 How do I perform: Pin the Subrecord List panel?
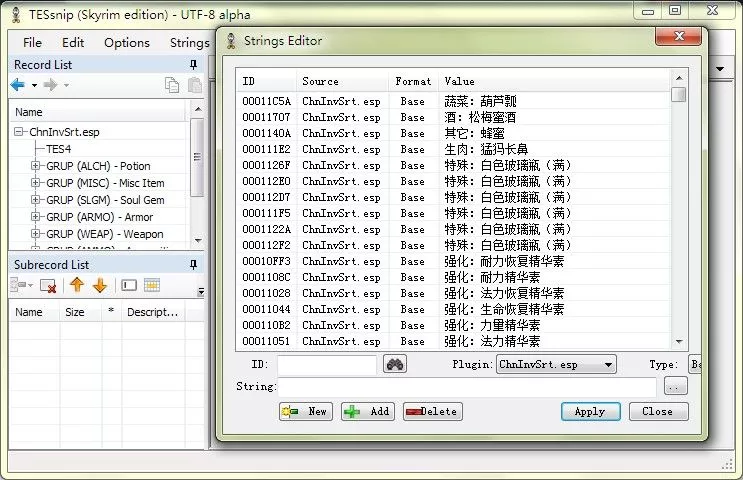[193, 264]
